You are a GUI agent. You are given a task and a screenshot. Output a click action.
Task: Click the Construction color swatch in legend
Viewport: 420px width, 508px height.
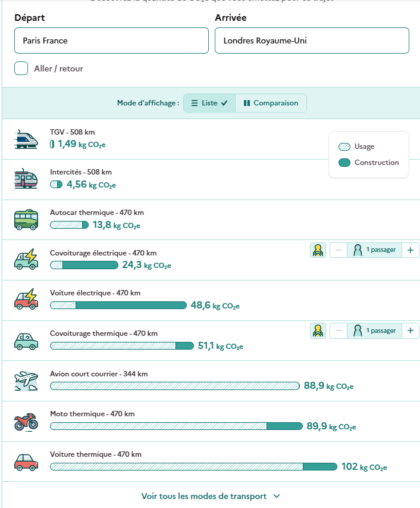coord(344,163)
